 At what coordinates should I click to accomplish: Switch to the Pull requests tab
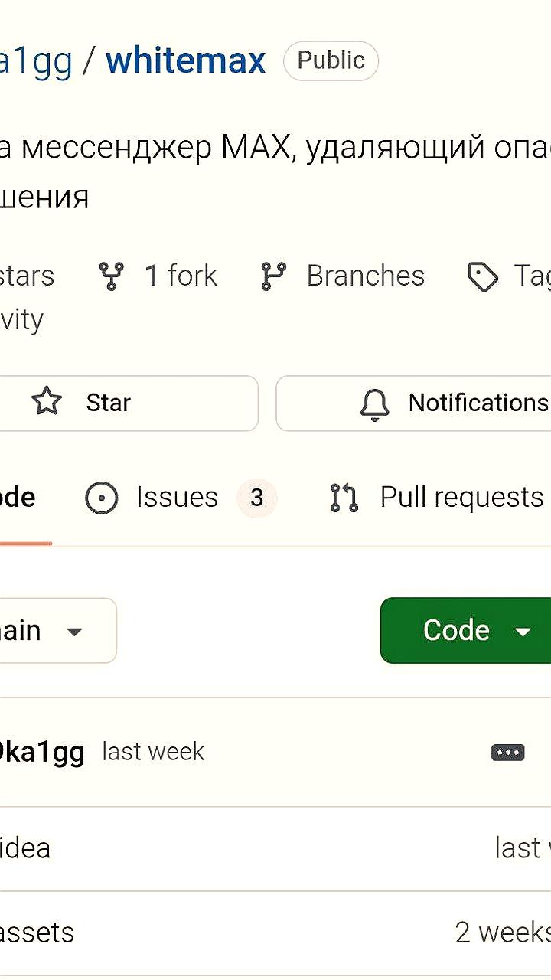pyautogui.click(x=437, y=498)
